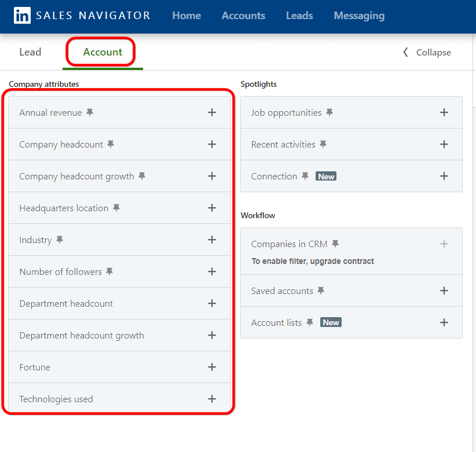476x452 pixels.
Task: Expand the Technologies used filter
Action: click(212, 399)
